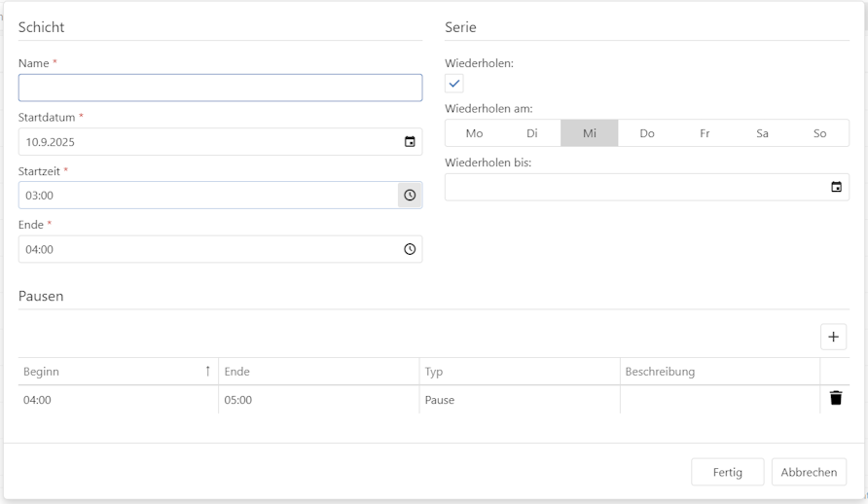Add a new Pause with plus icon
This screenshot has width=868, height=504.
[833, 337]
